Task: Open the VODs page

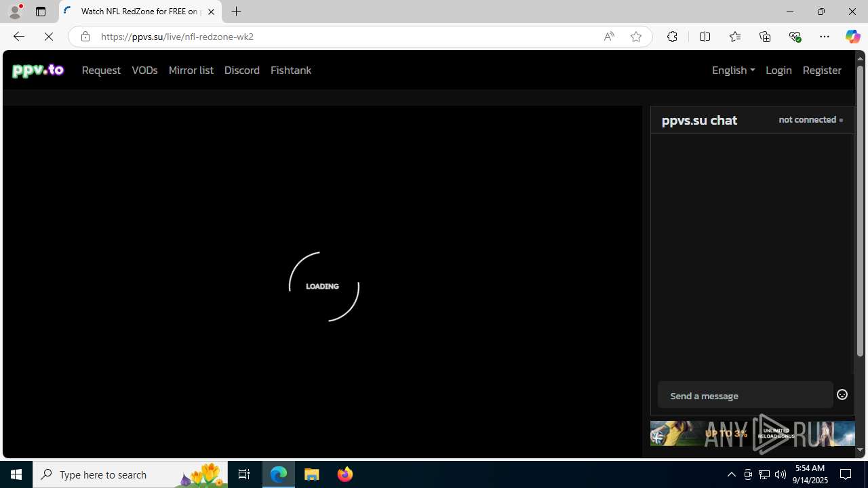Action: 144,70
